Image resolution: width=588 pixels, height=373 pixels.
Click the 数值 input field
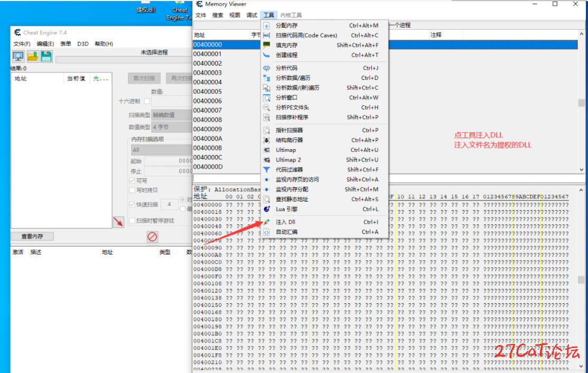[172, 101]
